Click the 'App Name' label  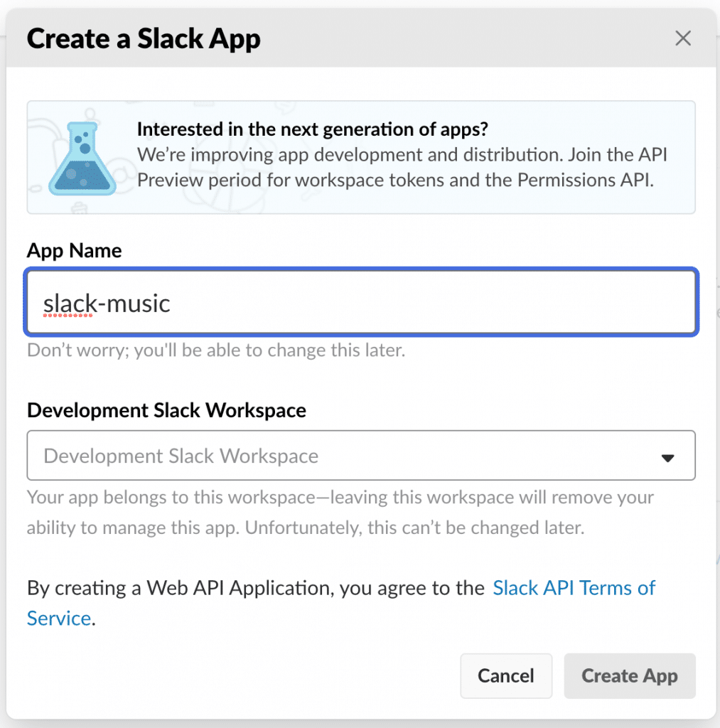click(x=75, y=251)
